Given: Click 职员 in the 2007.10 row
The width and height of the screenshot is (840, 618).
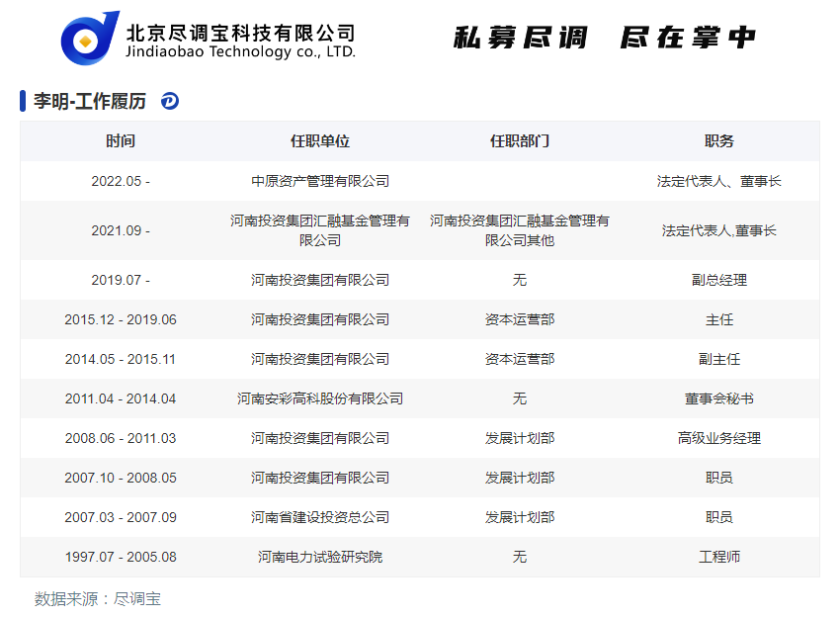Looking at the screenshot, I should coord(718,478).
